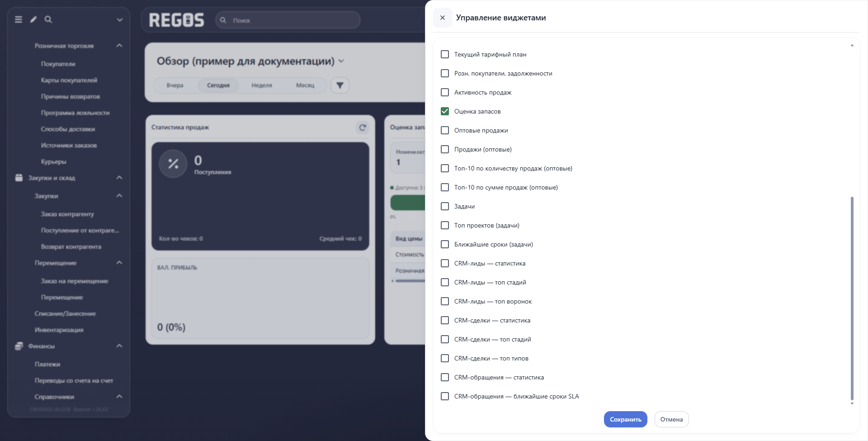Image resolution: width=868 pixels, height=441 pixels.
Task: Collapse Розничная торговля section
Action: pos(119,46)
